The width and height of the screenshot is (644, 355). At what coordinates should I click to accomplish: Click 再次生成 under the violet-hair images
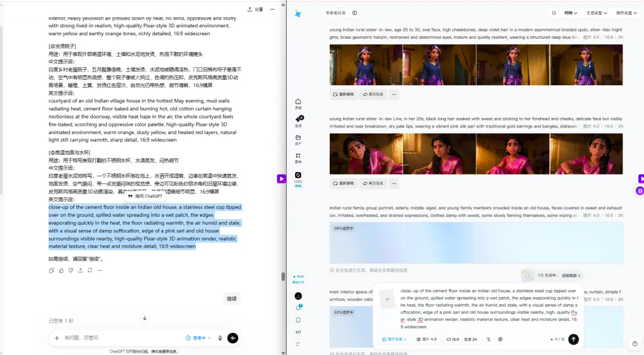tap(373, 94)
